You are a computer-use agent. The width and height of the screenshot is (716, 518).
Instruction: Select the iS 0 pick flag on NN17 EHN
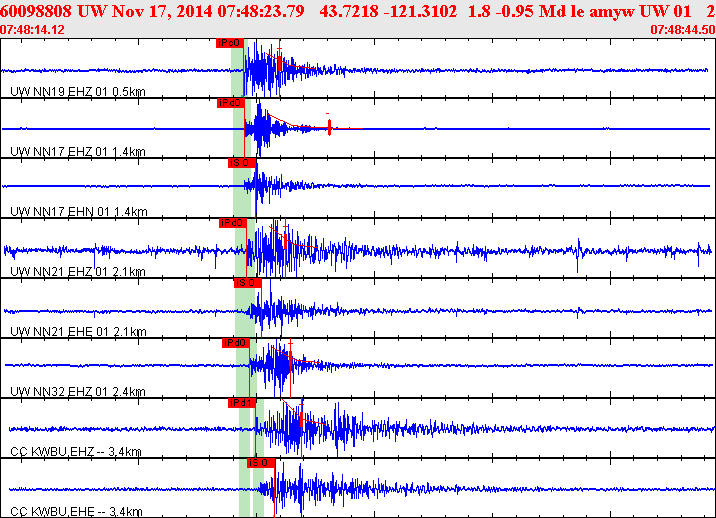242,163
